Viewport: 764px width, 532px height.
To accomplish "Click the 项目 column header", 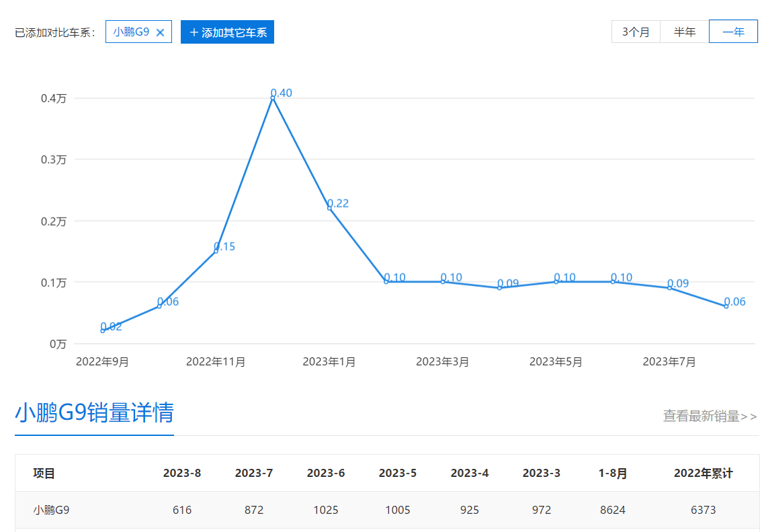I will pyautogui.click(x=44, y=473).
